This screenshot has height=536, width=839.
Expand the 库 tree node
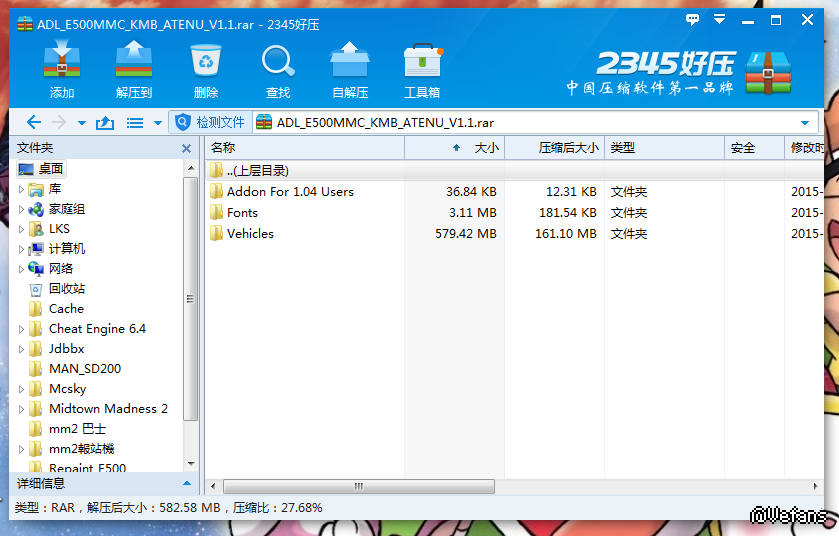click(x=21, y=189)
